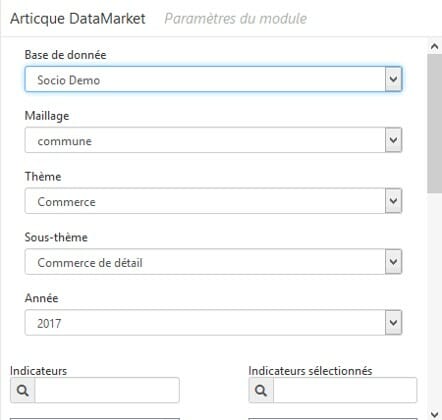This screenshot has width=442, height=420.
Task: Open the Base de donnée dropdown arrow
Action: 393,79
